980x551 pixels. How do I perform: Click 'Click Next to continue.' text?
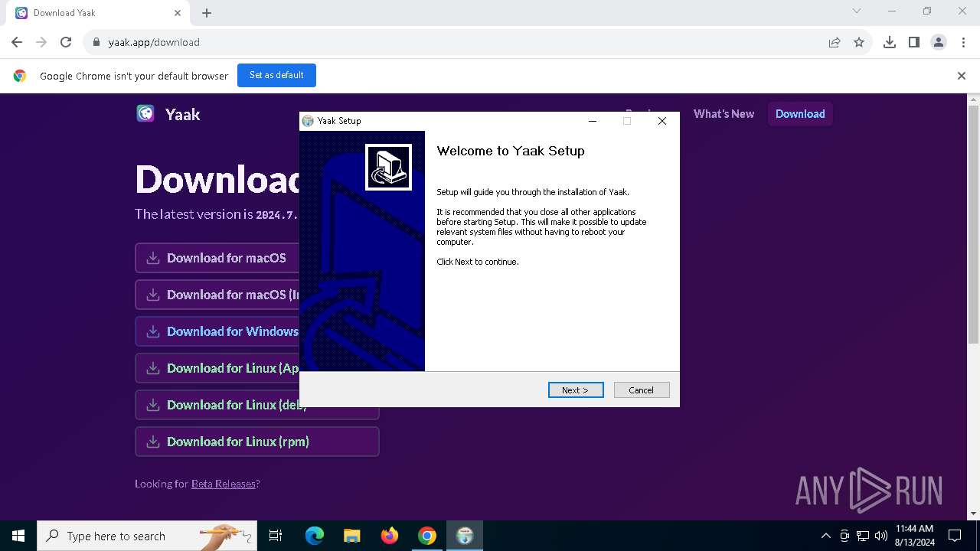point(478,262)
